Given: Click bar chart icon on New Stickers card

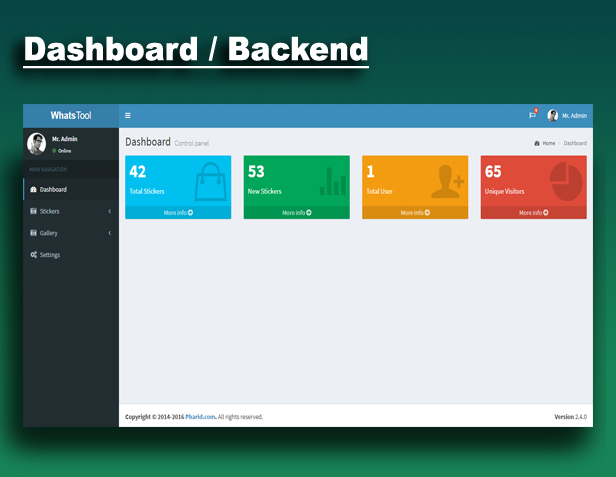Looking at the screenshot, I should [333, 182].
